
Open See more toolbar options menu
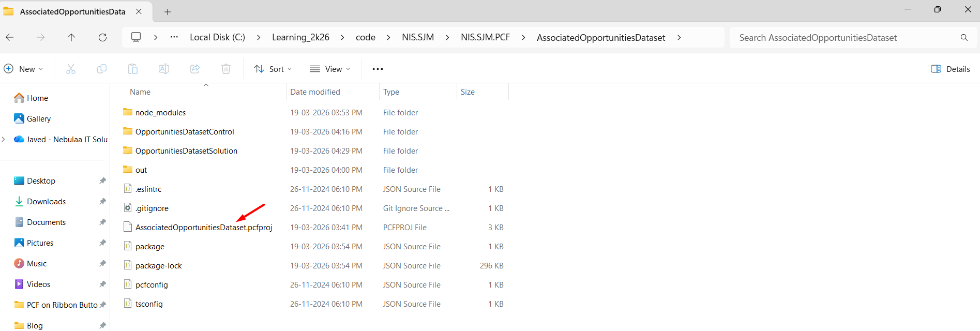pyautogui.click(x=378, y=69)
